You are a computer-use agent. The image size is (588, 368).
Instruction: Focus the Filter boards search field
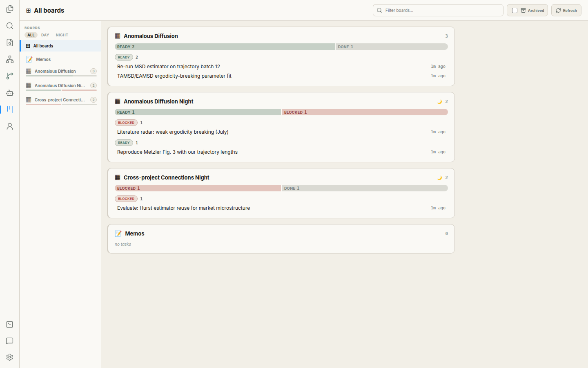click(438, 10)
